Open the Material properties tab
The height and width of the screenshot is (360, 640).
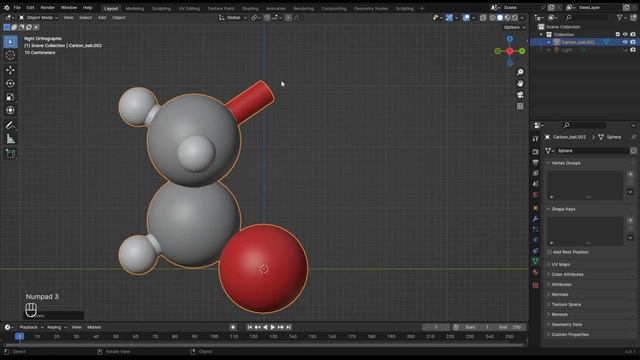[536, 272]
